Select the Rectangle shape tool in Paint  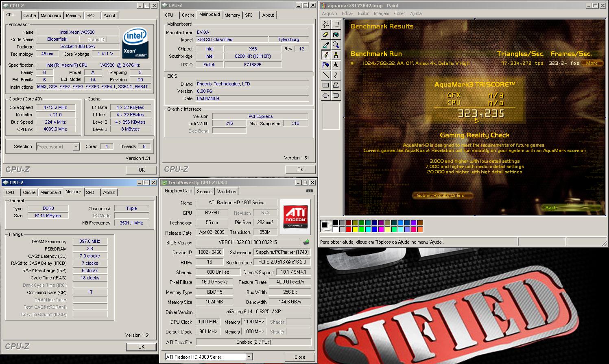[x=325, y=85]
